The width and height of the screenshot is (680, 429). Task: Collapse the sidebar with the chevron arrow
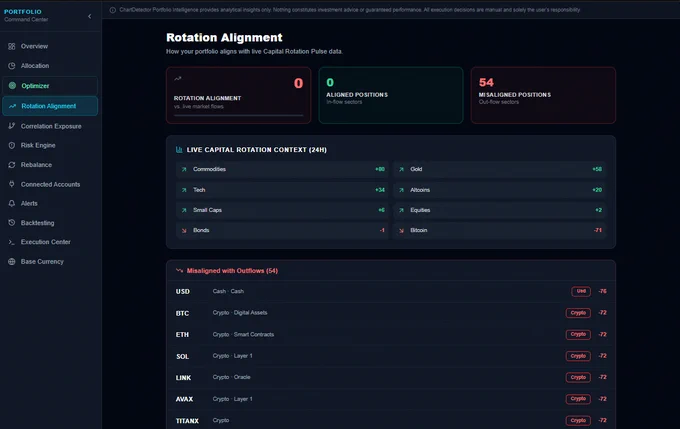tap(90, 16)
